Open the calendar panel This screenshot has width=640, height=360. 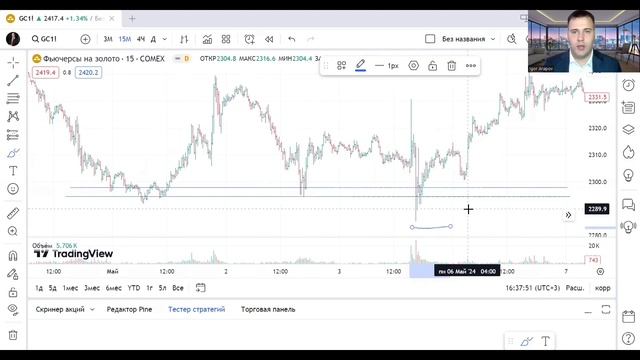pos(629,317)
